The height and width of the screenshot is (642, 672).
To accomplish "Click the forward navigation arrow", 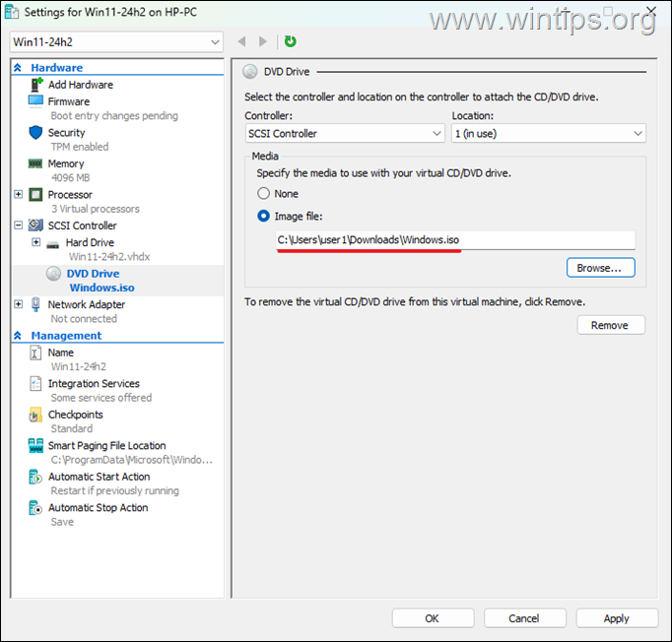I will click(263, 41).
